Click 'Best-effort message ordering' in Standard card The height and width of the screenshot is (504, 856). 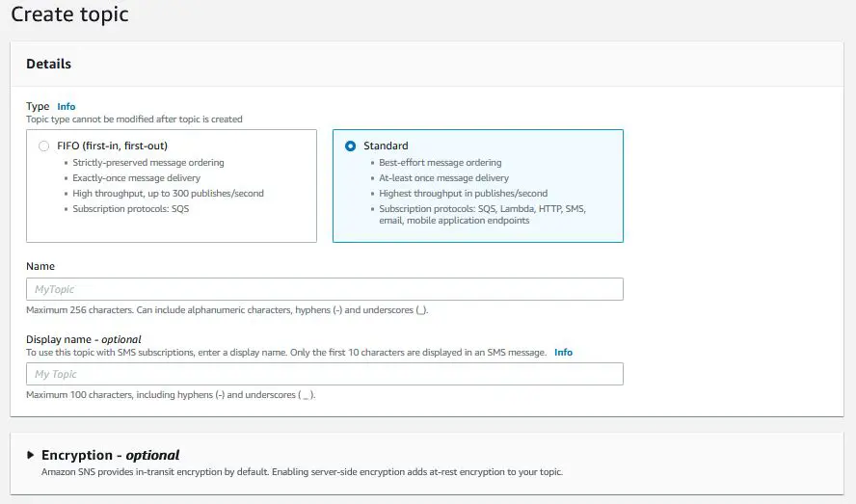(441, 163)
